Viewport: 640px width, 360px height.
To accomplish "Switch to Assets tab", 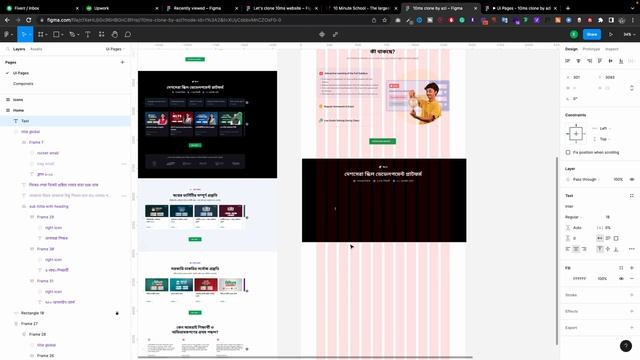I will pyautogui.click(x=36, y=49).
